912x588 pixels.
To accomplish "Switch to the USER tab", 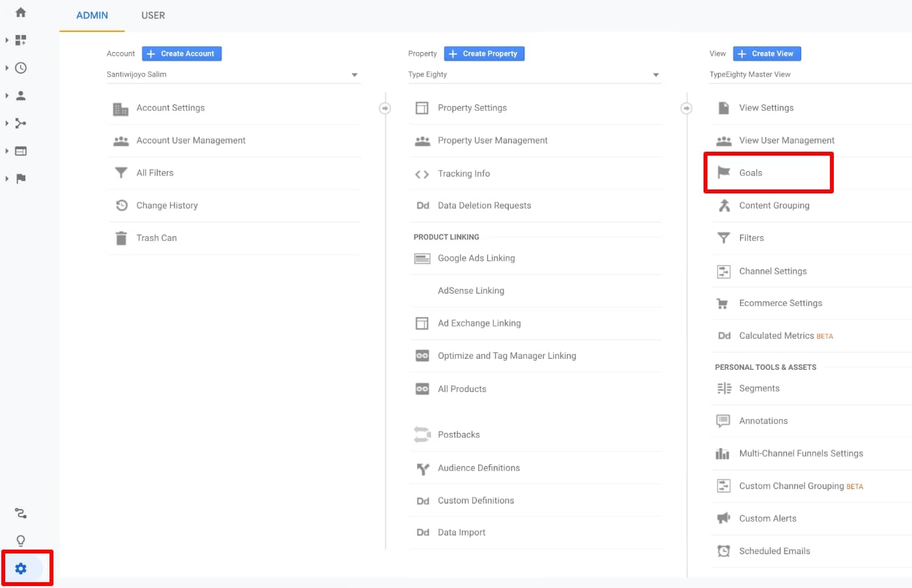I will pyautogui.click(x=153, y=16).
